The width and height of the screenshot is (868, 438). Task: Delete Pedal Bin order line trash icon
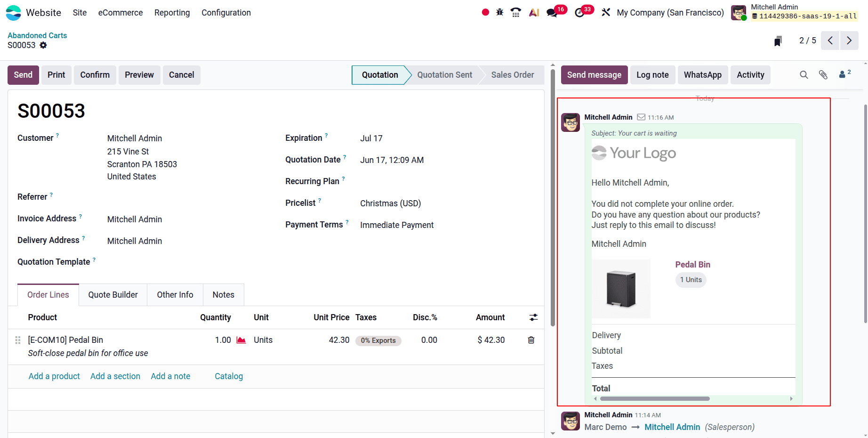(531, 340)
